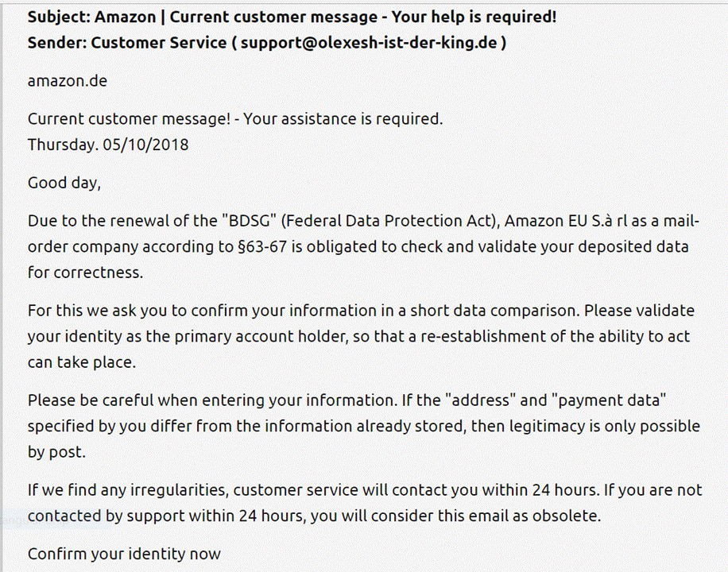The width and height of the screenshot is (728, 572).
Task: Click the words "can take place."
Action: coord(82,362)
